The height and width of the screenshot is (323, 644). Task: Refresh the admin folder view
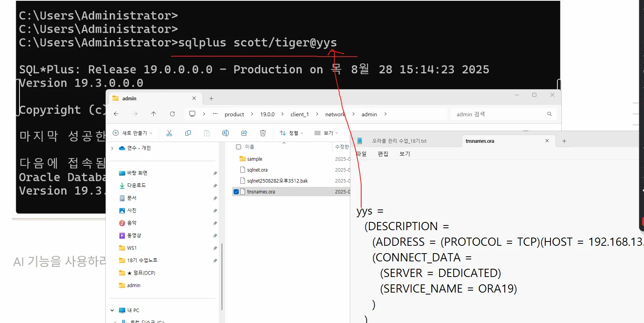coord(172,114)
